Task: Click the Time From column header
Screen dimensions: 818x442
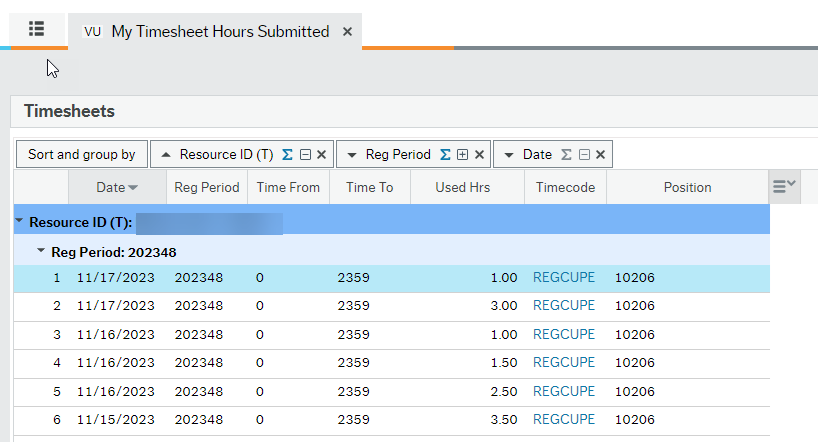Action: point(288,187)
